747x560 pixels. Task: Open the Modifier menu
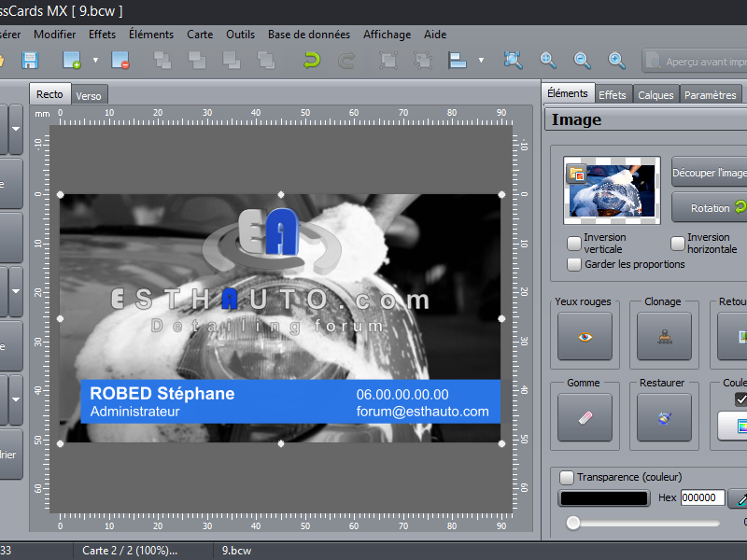tap(55, 35)
